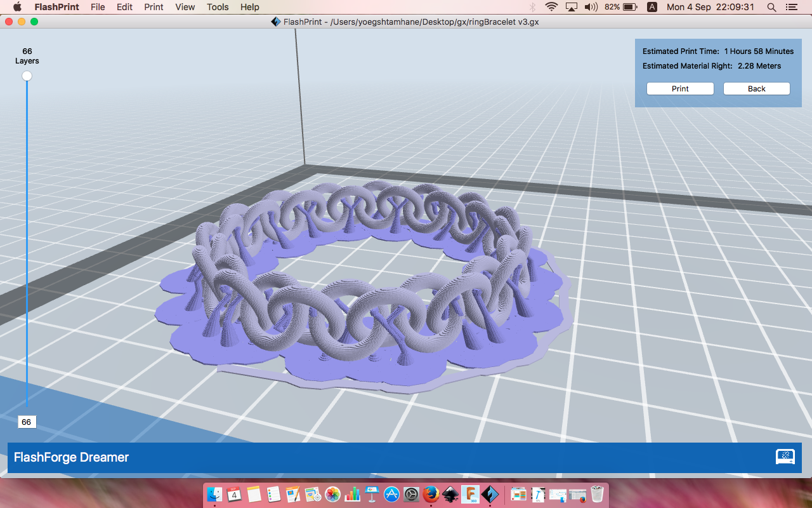Open the Apple menu
The height and width of the screenshot is (508, 812).
pos(17,7)
